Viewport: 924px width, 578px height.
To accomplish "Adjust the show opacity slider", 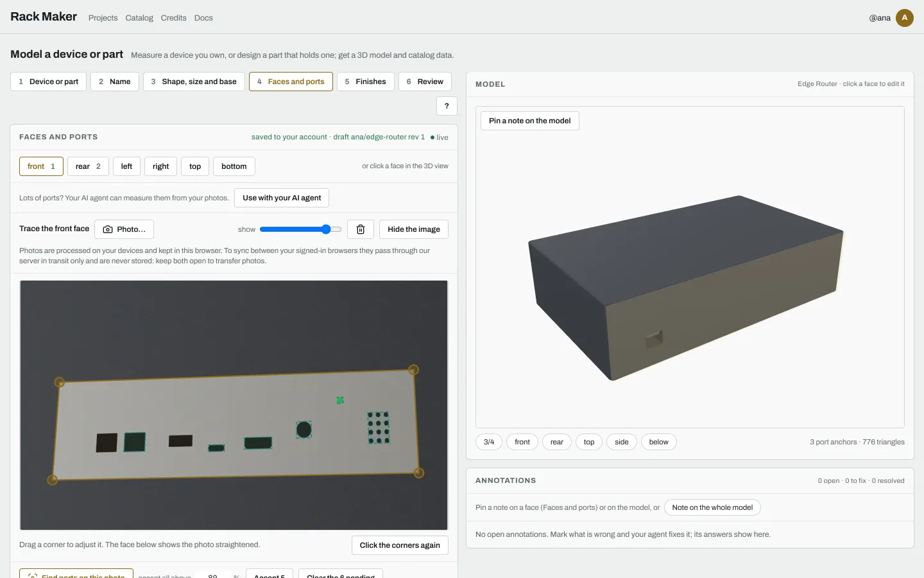I will click(300, 229).
